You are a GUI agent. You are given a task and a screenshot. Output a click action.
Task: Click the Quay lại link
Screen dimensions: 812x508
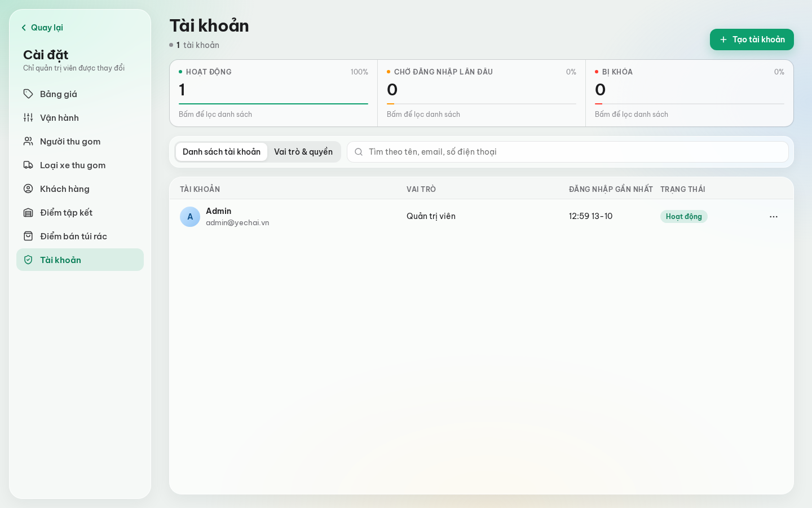tap(42, 28)
